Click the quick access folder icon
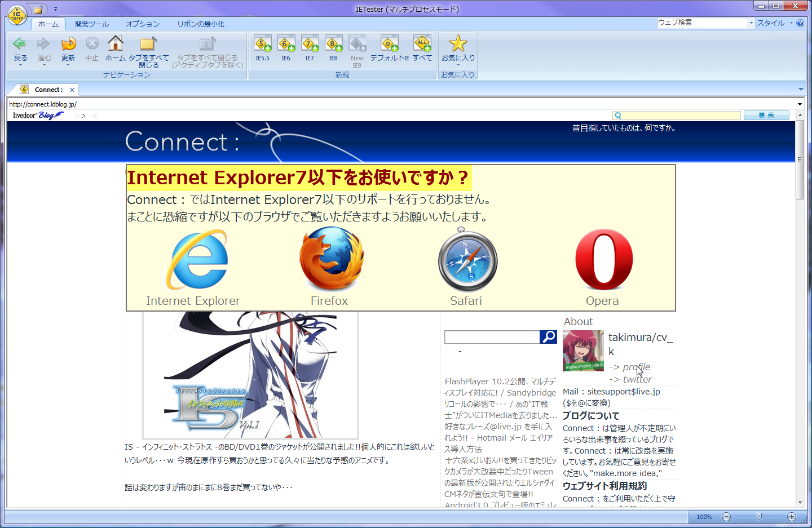Screen dimensions: 812x528 pos(38,10)
